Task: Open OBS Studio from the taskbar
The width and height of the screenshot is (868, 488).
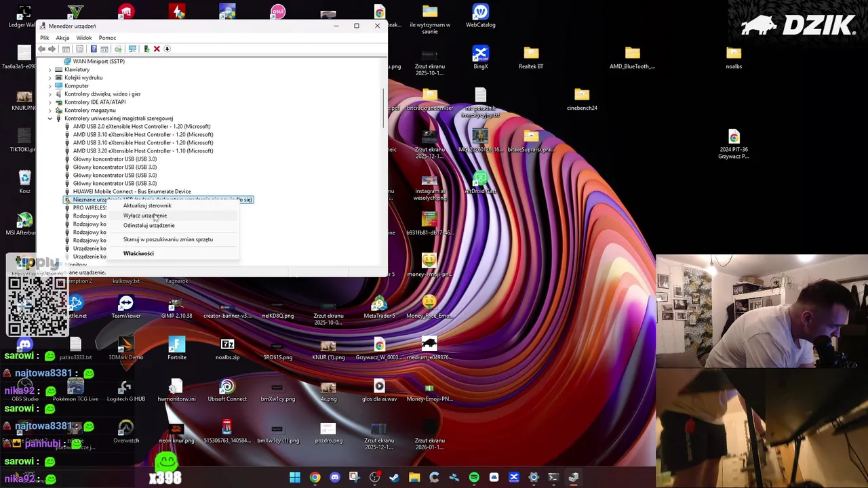Action: 374,477
